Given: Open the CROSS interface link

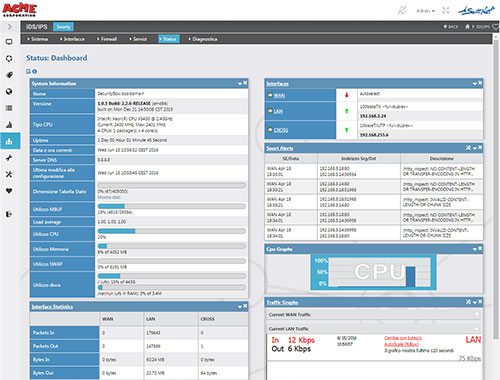Looking at the screenshot, I should [281, 130].
